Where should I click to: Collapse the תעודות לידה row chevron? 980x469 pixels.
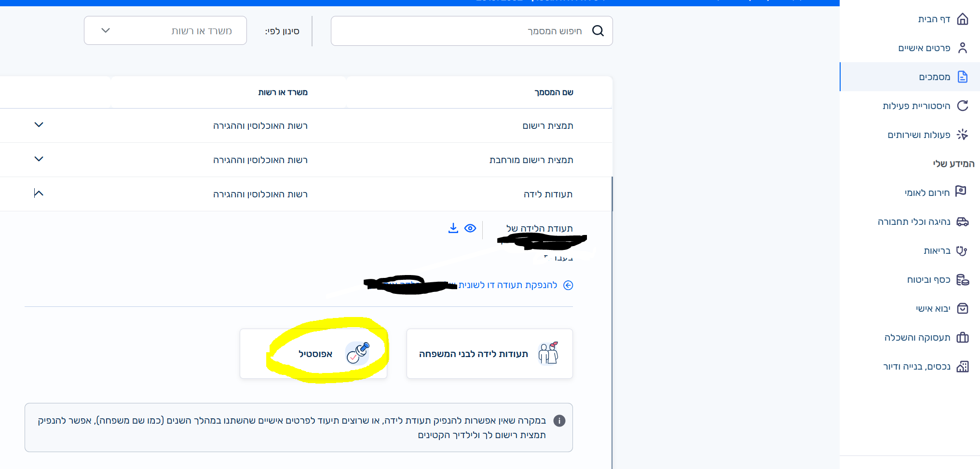[x=39, y=193]
